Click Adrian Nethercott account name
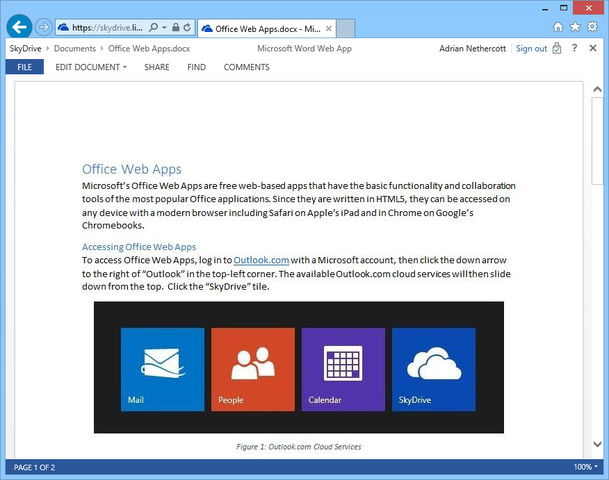 pos(472,49)
